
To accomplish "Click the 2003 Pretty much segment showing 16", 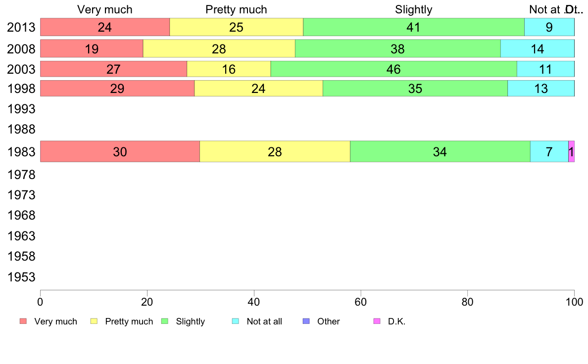I will [x=229, y=69].
